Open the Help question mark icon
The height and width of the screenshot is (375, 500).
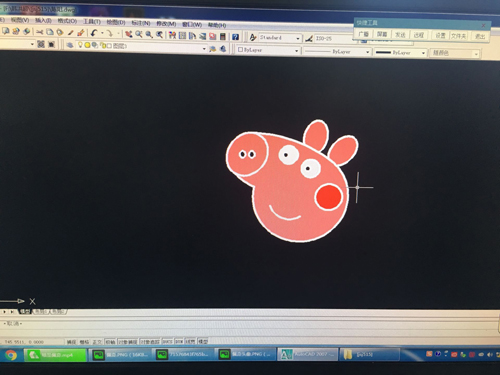[x=235, y=36]
